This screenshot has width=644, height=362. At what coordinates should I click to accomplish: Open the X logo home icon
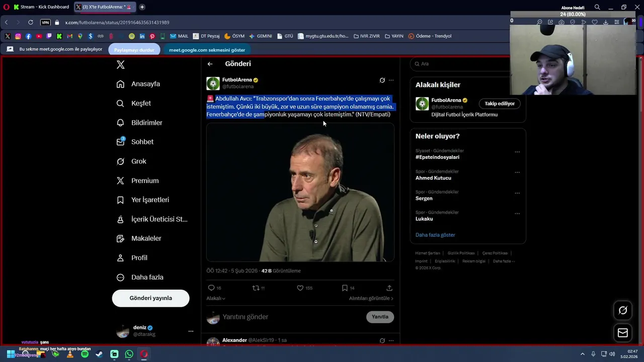coord(120,64)
